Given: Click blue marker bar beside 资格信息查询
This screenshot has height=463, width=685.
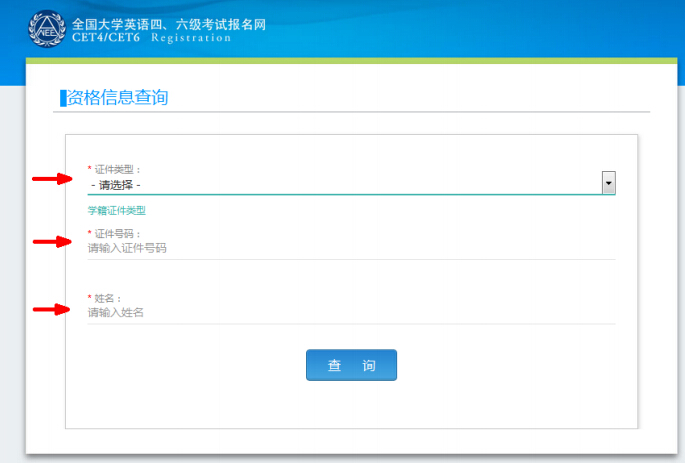Looking at the screenshot, I should [62, 97].
